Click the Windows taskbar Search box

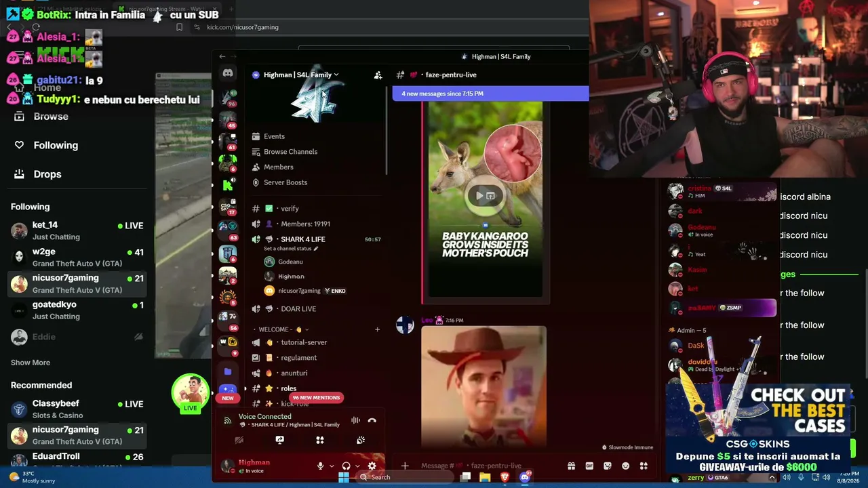point(405,477)
